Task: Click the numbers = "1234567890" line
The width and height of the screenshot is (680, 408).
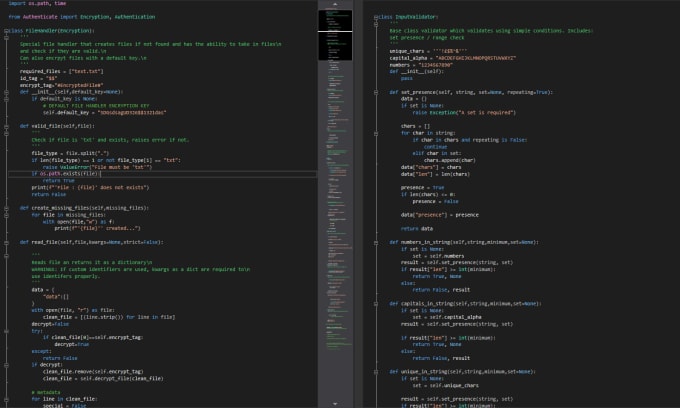Action: pyautogui.click(x=421, y=65)
